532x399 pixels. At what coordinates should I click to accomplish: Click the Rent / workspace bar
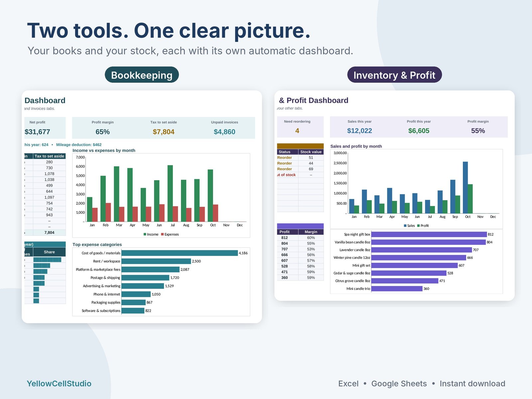click(156, 261)
